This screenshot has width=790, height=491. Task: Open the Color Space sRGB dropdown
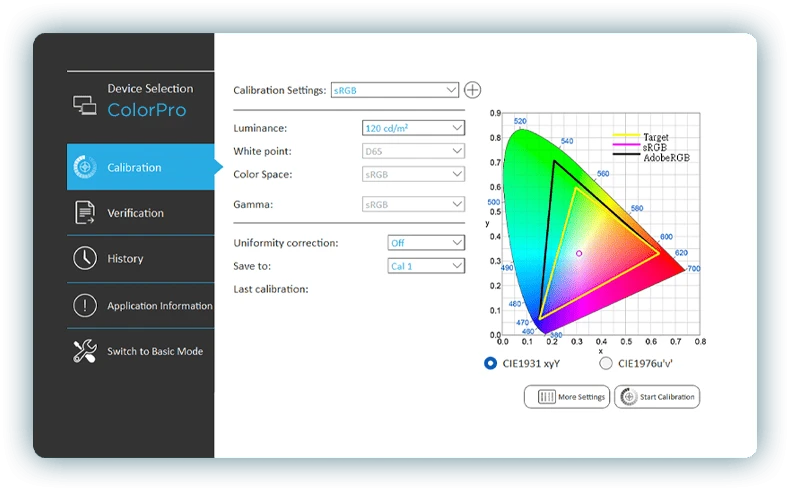413,174
